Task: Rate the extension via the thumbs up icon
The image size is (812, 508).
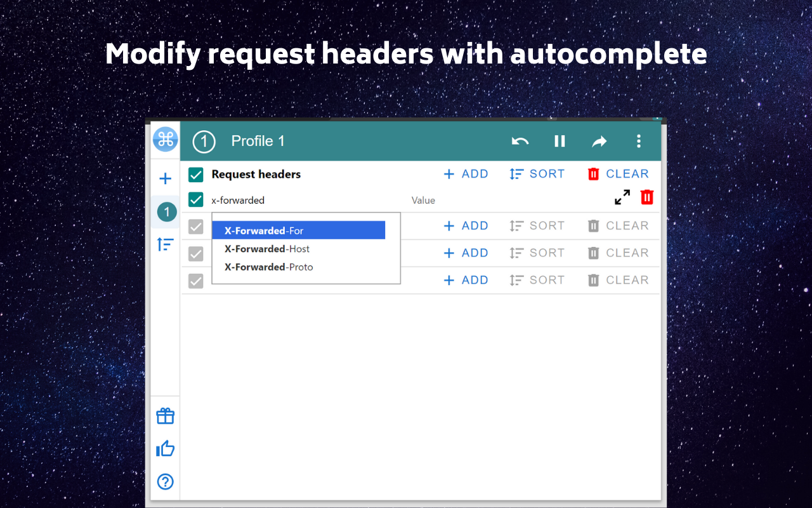Action: click(165, 448)
